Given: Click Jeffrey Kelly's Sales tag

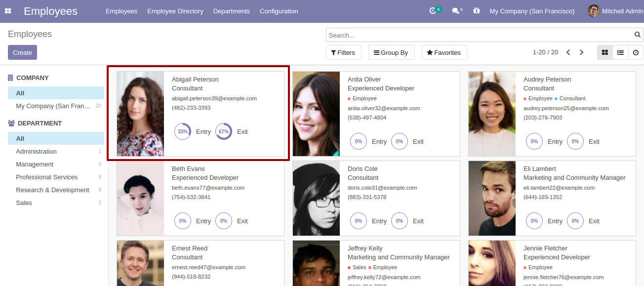Looking at the screenshot, I should pyautogui.click(x=357, y=267).
